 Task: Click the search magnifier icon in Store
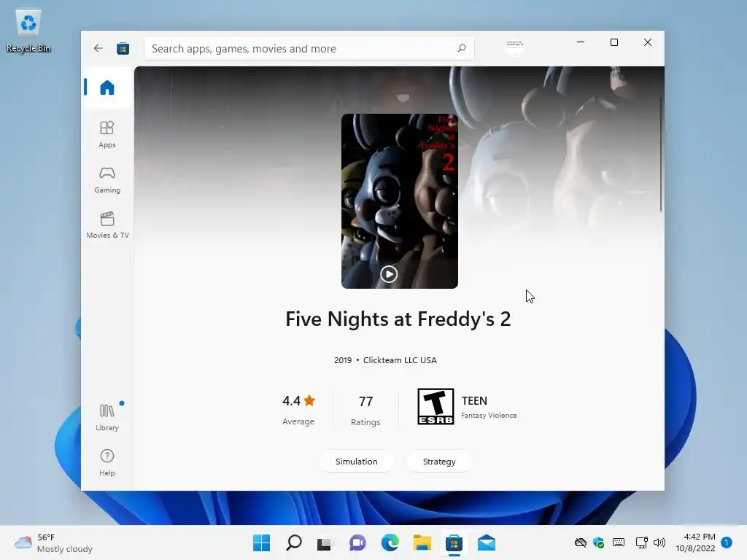tap(462, 48)
